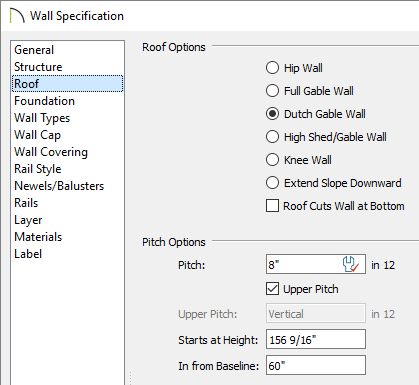Click the Pitch input field
419x385 pixels.
[316, 265]
